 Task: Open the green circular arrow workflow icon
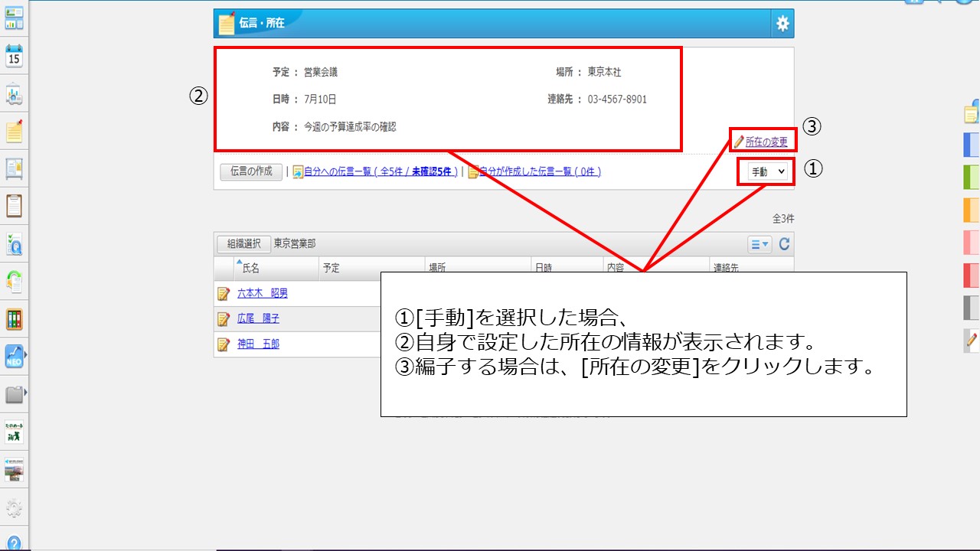[x=14, y=282]
